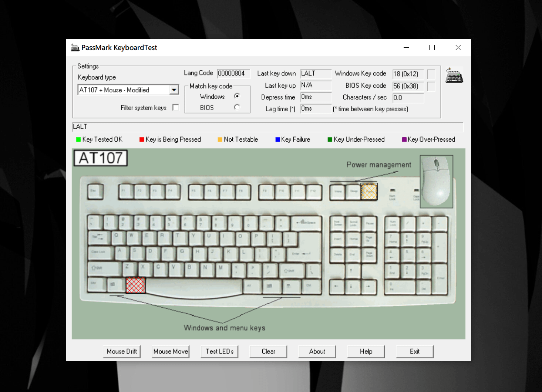Close the PassMark KeyboardTest window
The height and width of the screenshot is (392, 542).
[x=458, y=47]
